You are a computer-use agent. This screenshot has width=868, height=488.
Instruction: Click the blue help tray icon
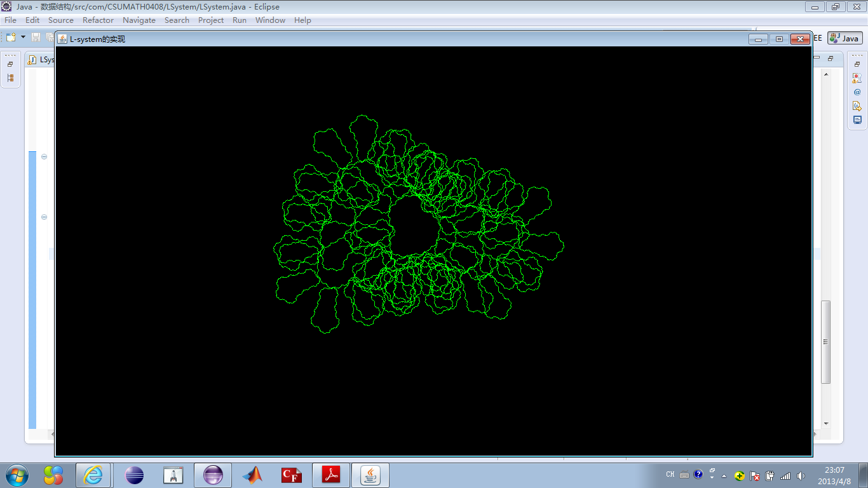698,474
